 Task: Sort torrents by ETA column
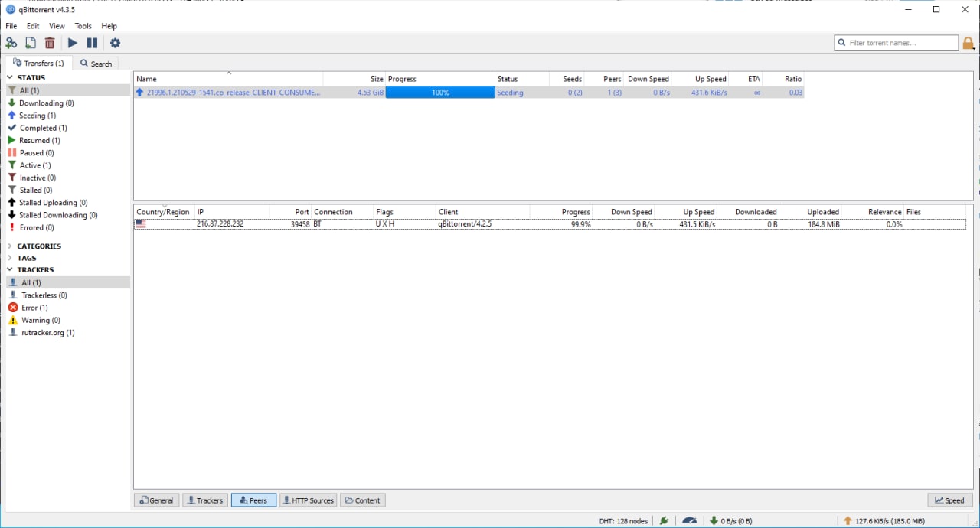coord(746,79)
